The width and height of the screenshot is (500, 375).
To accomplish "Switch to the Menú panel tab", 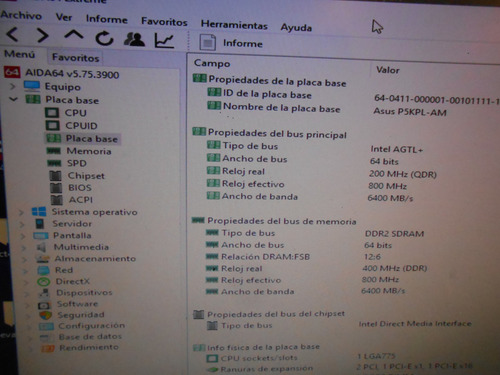I will pos(20,54).
